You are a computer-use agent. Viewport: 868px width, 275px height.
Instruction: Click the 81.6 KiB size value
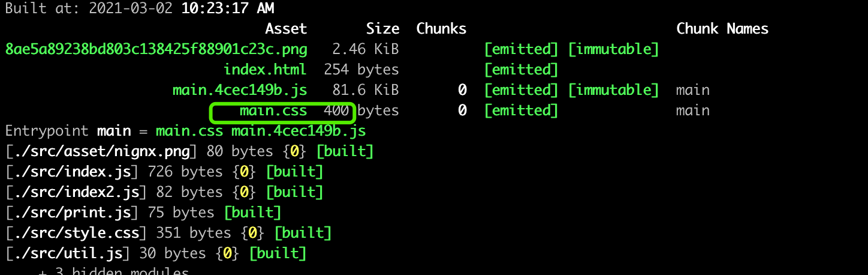[366, 90]
